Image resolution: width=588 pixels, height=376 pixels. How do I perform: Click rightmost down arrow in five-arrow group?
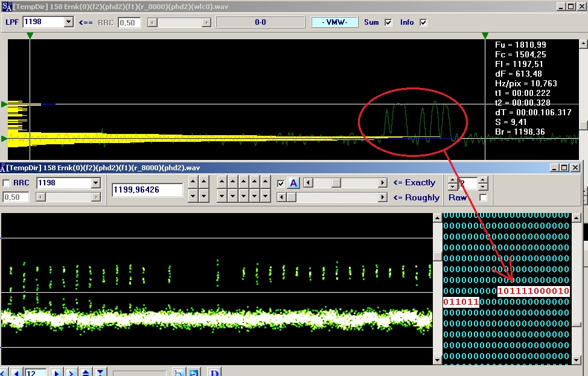(266, 196)
